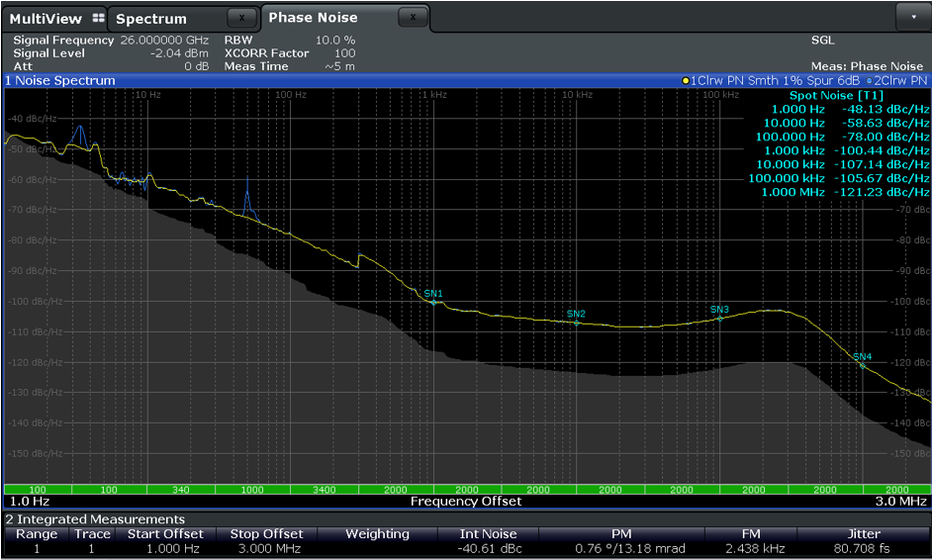Click the Jitter column header

click(x=864, y=534)
